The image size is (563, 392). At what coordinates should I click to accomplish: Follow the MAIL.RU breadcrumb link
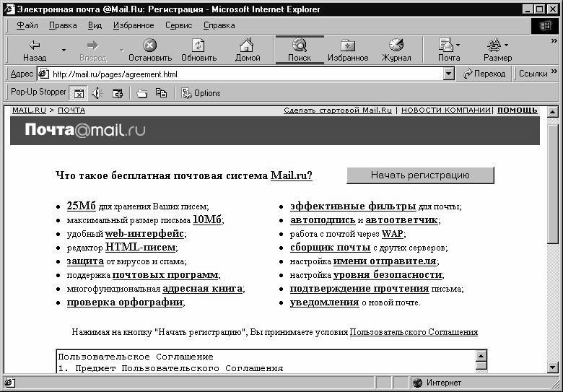(x=29, y=110)
